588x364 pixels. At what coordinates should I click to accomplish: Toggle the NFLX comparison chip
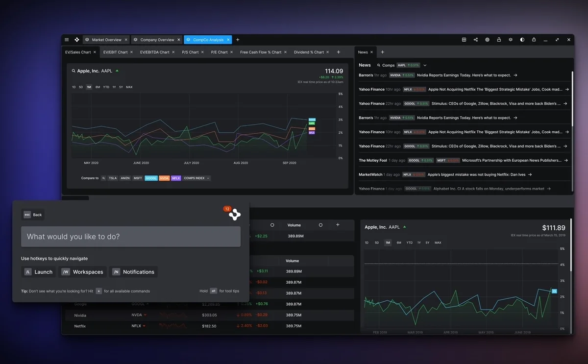(176, 178)
